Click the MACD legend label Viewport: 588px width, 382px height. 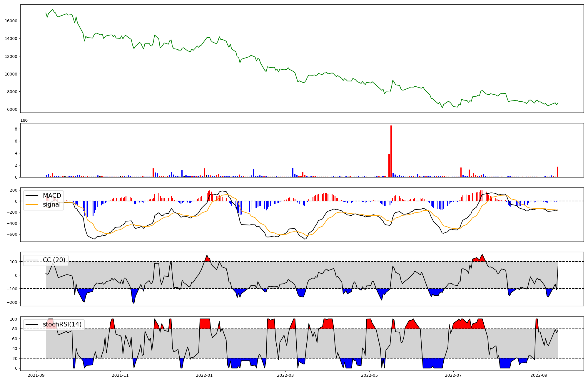click(52, 196)
